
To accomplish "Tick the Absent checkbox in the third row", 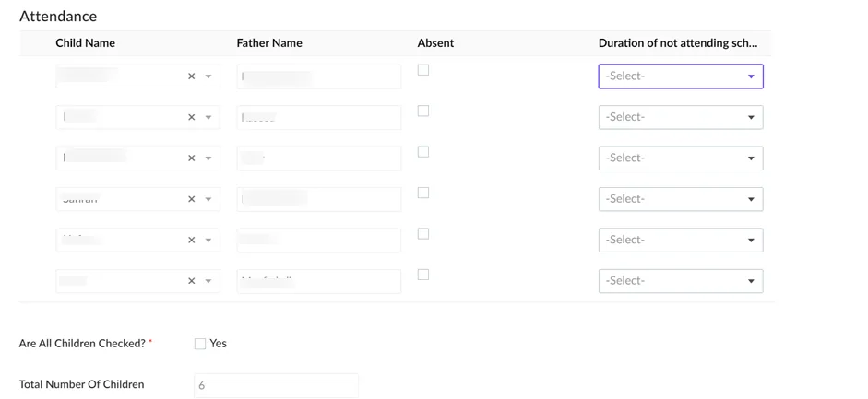I will click(422, 152).
